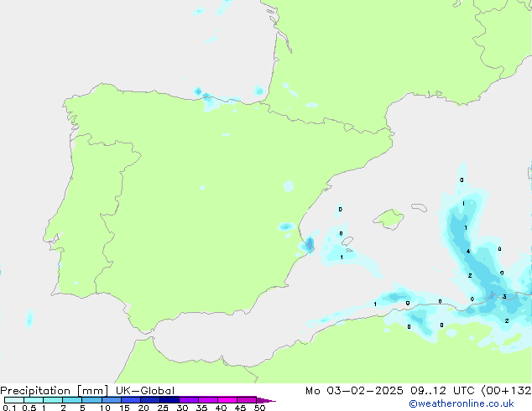Click the 1–2 mm legend color swatch

pos(53,400)
